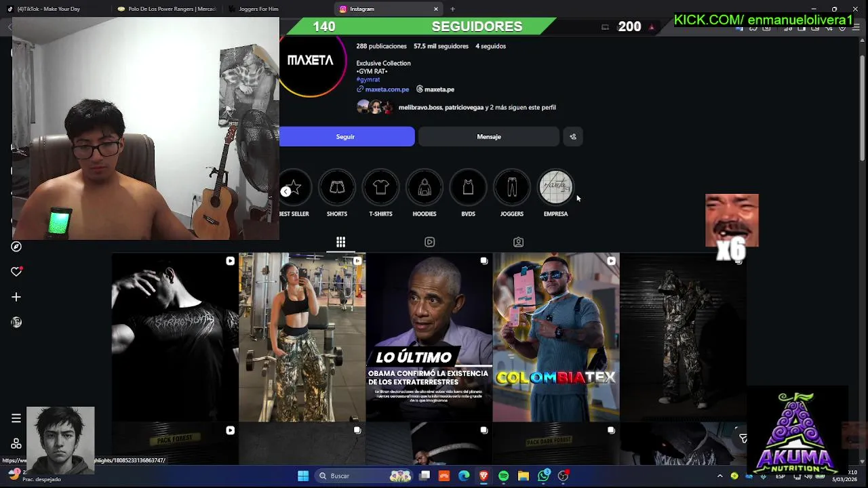This screenshot has width=868, height=488.
Task: Switch to the Posts grid tab
Action: pos(340,242)
